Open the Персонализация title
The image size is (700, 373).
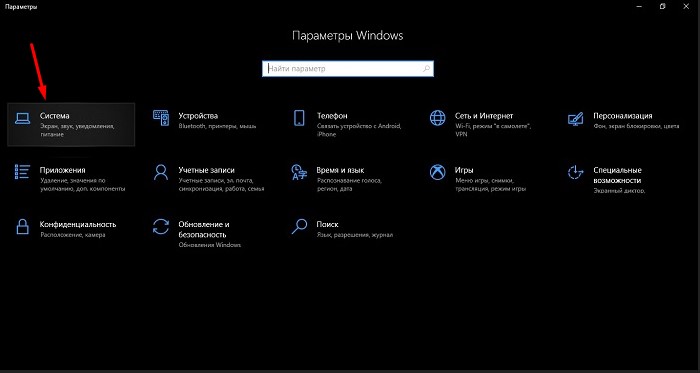tap(623, 116)
